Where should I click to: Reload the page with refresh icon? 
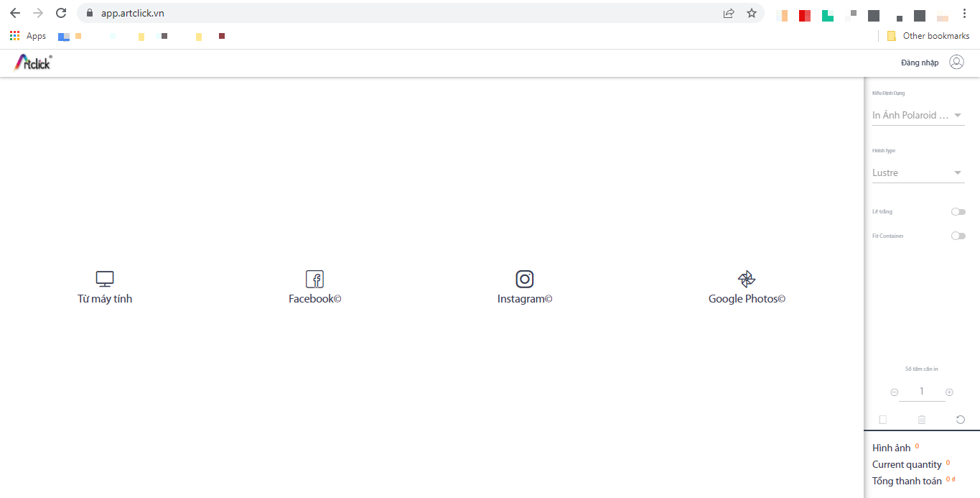coord(61,13)
